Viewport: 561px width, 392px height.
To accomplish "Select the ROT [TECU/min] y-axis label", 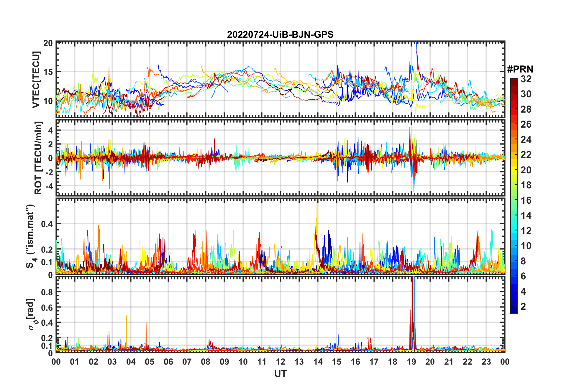I will (x=38, y=158).
